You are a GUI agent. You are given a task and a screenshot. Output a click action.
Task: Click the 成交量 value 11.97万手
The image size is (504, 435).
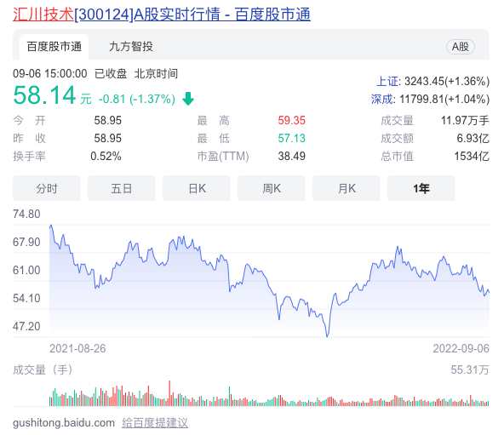pos(465,121)
